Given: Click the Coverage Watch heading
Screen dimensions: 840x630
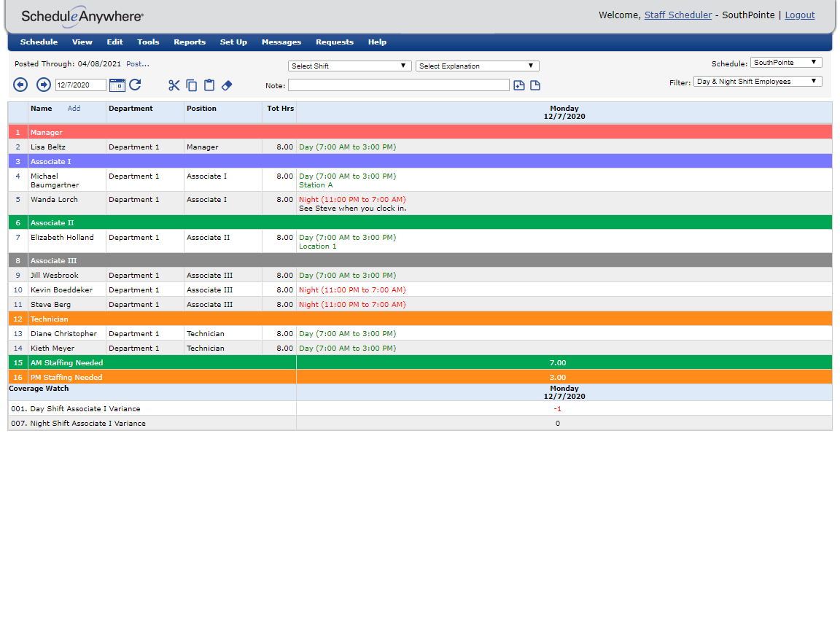Looking at the screenshot, I should (39, 389).
